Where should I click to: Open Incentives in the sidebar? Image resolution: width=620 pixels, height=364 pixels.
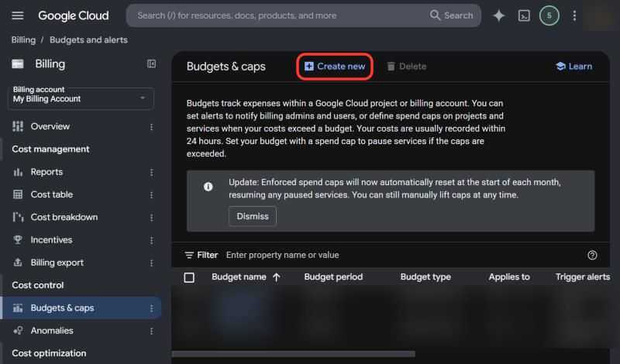51,240
